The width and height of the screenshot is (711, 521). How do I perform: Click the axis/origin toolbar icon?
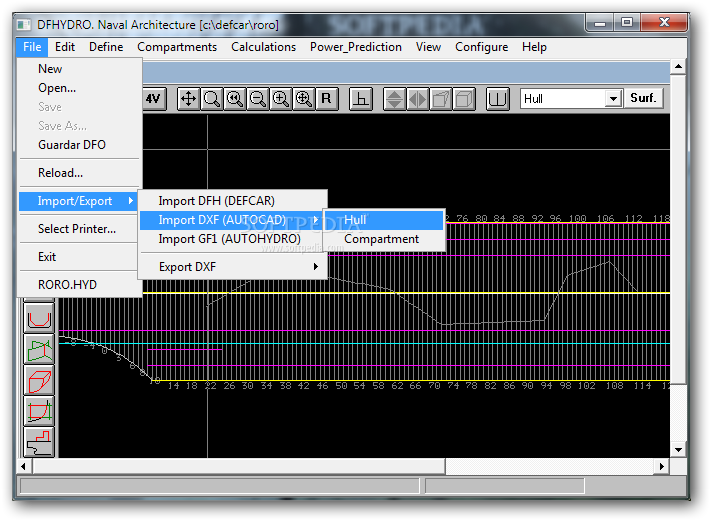coord(361,98)
